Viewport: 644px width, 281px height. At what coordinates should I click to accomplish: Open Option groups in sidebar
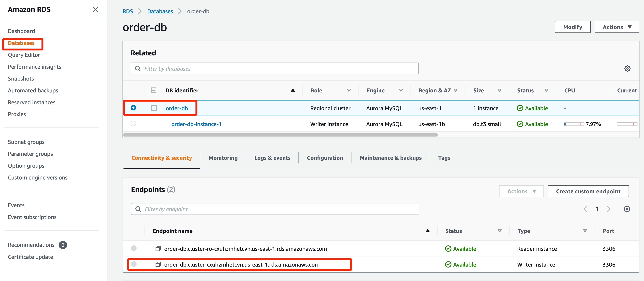point(26,165)
